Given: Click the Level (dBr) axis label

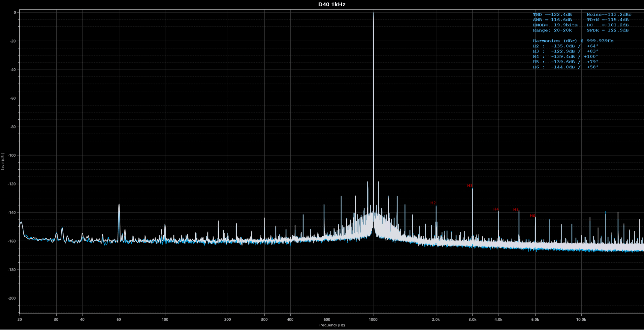Looking at the screenshot, I should pyautogui.click(x=3, y=162).
